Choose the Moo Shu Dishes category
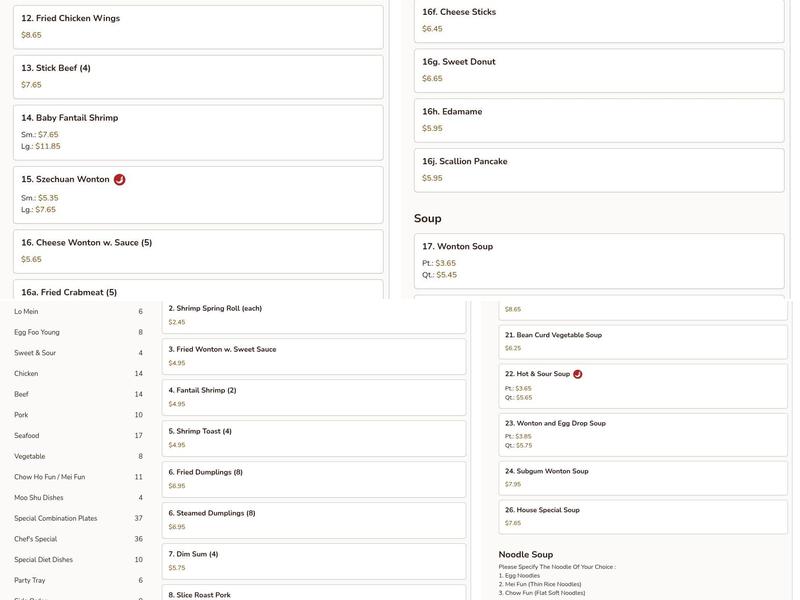Image resolution: width=800 pixels, height=600 pixels. click(39, 498)
